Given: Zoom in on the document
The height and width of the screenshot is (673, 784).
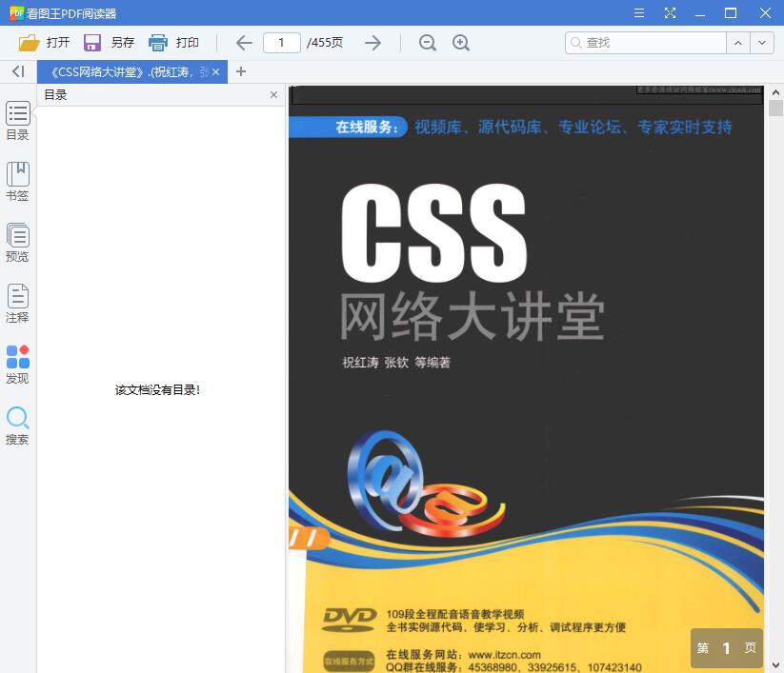Looking at the screenshot, I should (x=460, y=43).
